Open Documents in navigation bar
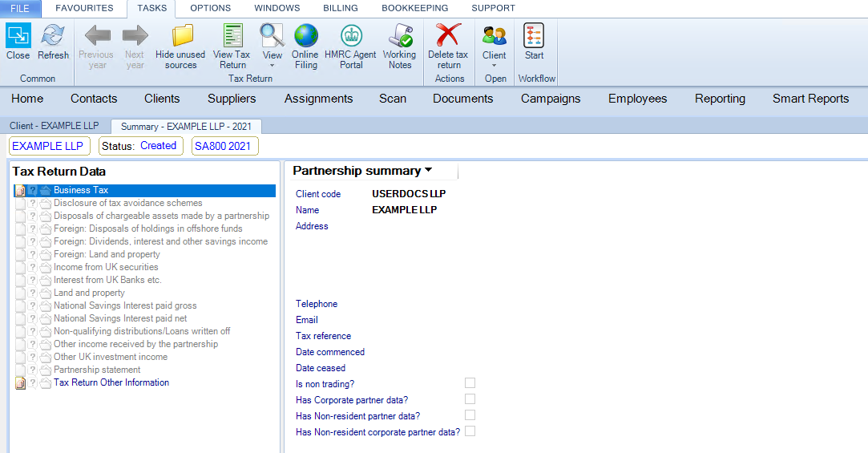 462,99
